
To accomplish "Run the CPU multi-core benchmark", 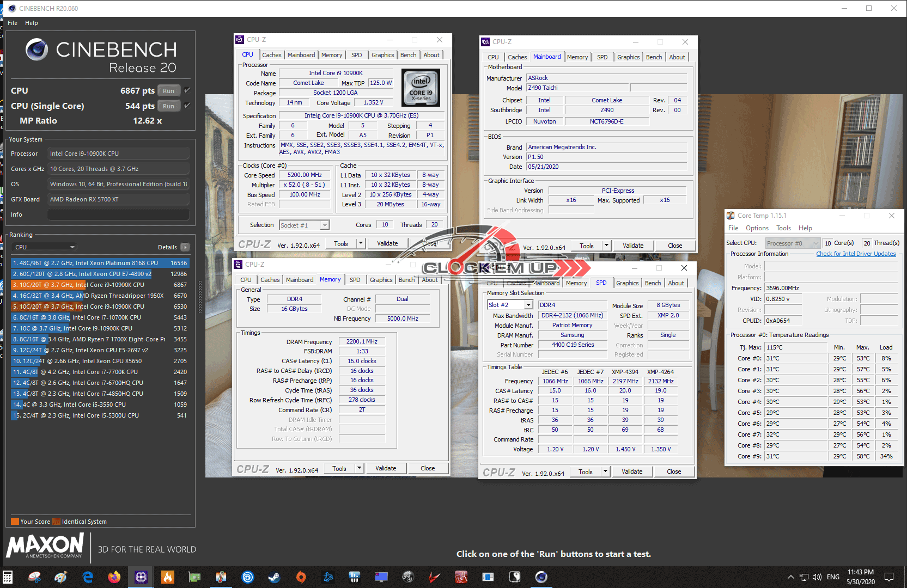I will 168,91.
